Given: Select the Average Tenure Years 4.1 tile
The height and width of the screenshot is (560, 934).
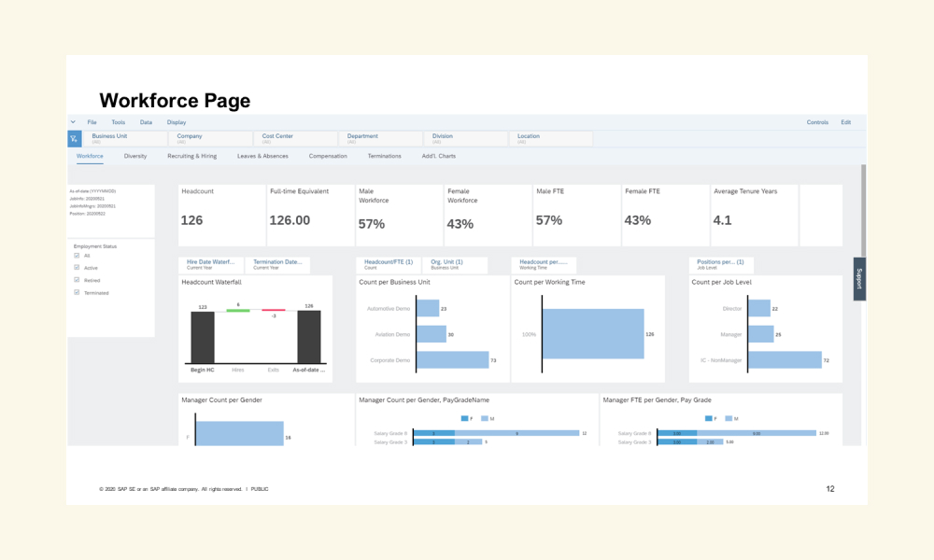Looking at the screenshot, I should (754, 216).
